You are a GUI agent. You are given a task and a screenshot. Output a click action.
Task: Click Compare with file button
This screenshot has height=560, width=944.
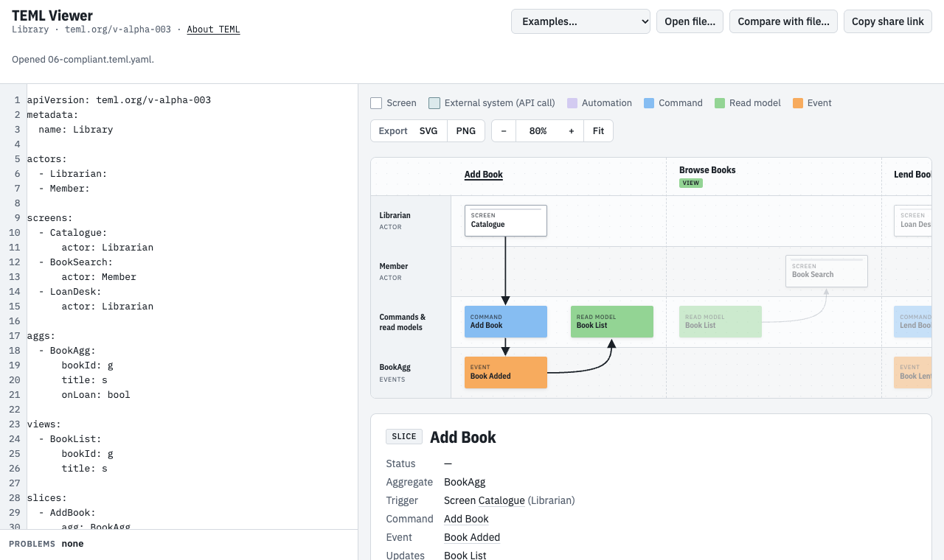pyautogui.click(x=783, y=21)
